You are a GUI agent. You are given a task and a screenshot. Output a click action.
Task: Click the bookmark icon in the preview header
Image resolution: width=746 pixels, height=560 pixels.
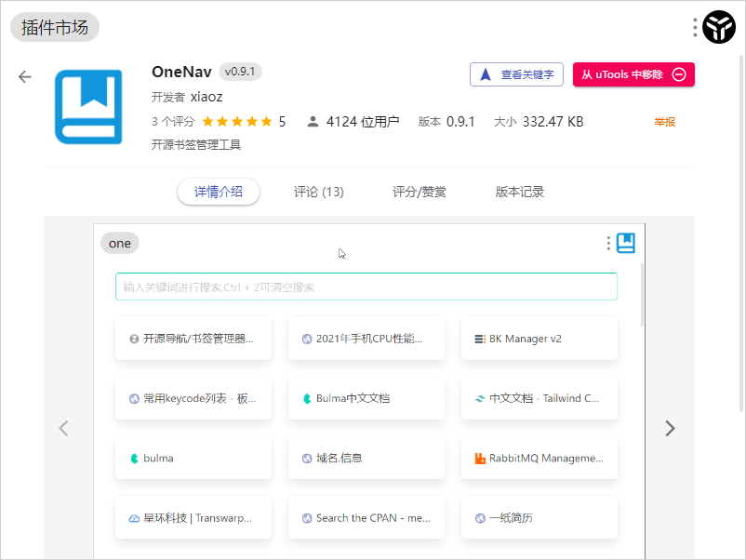(625, 242)
